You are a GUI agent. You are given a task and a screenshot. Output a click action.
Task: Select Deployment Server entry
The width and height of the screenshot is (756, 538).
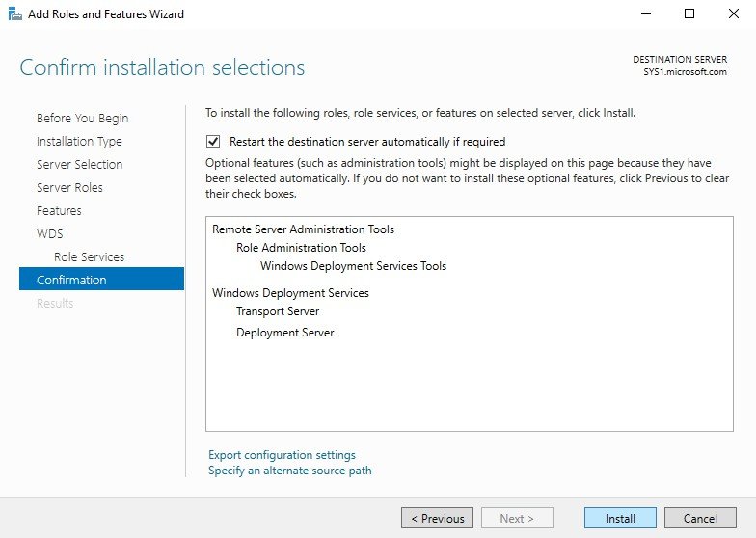click(x=285, y=333)
